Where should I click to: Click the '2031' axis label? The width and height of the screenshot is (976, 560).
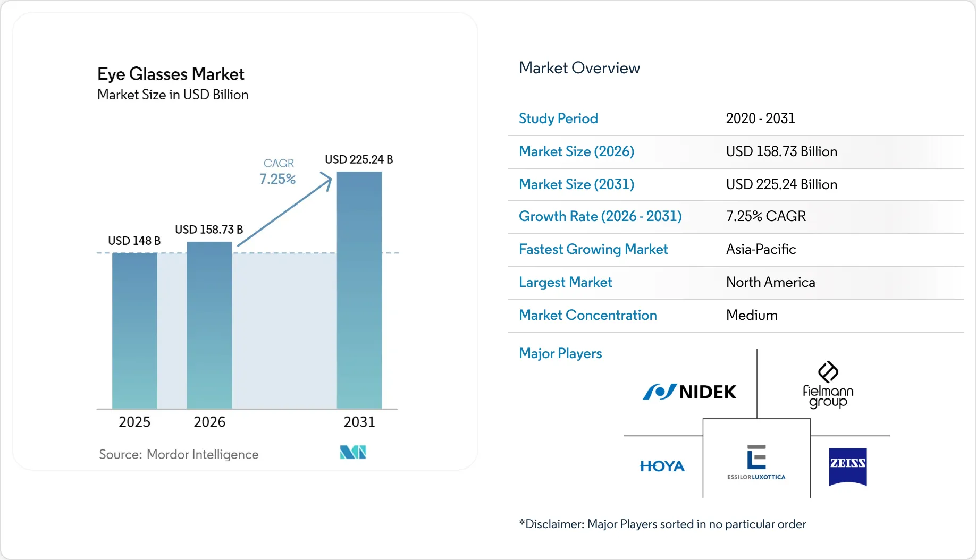click(x=359, y=422)
